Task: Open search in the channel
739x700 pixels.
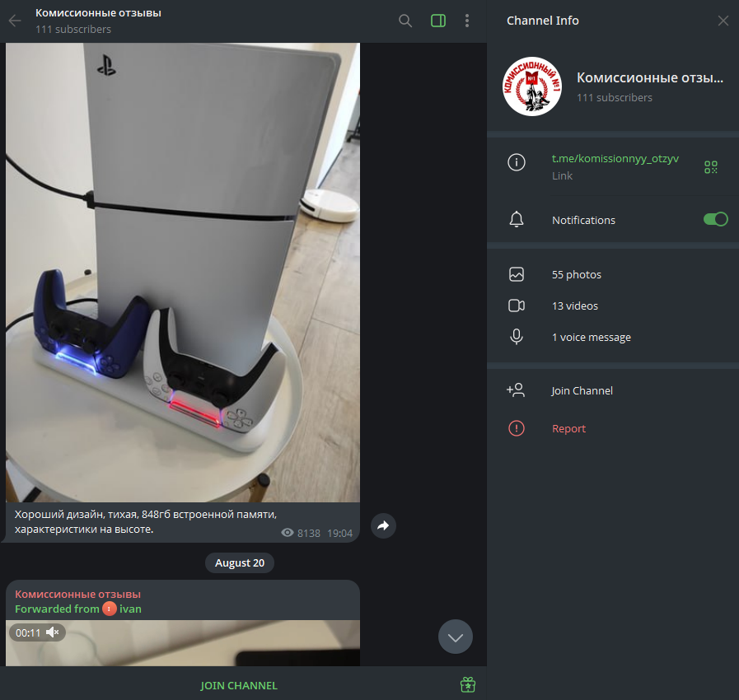Action: 405,21
